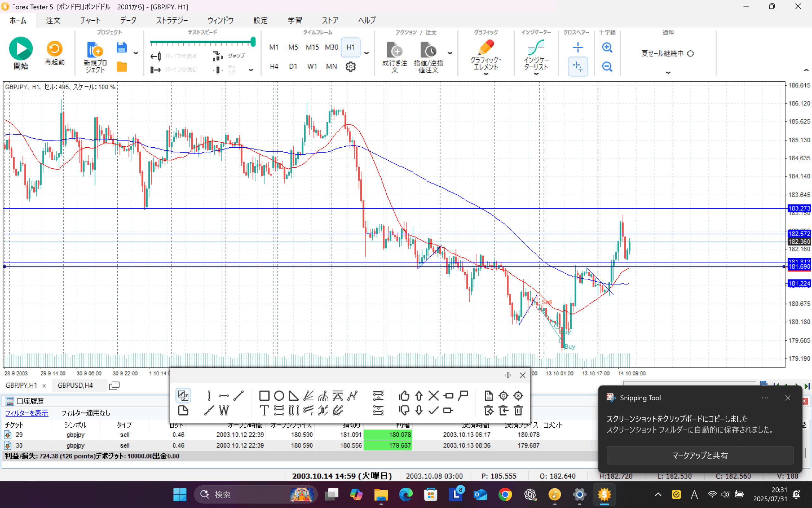This screenshot has width=812, height=508.
Task: Click the 再起動 restart icon
Action: [54, 49]
